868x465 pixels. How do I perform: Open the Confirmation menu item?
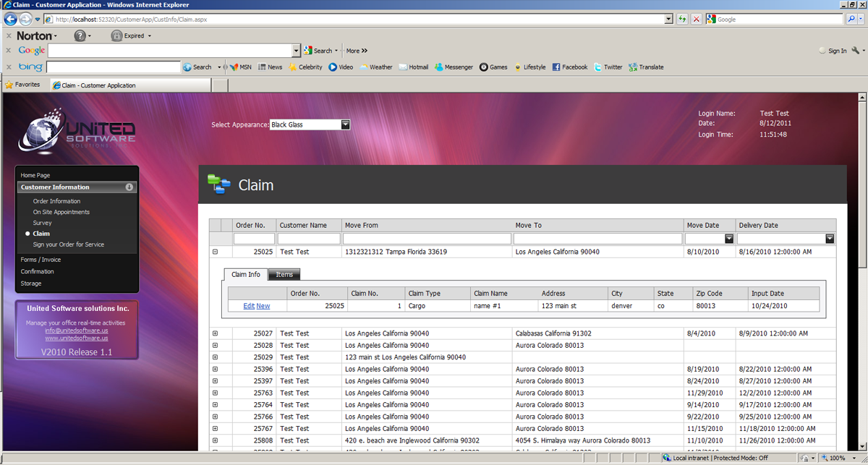[37, 271]
